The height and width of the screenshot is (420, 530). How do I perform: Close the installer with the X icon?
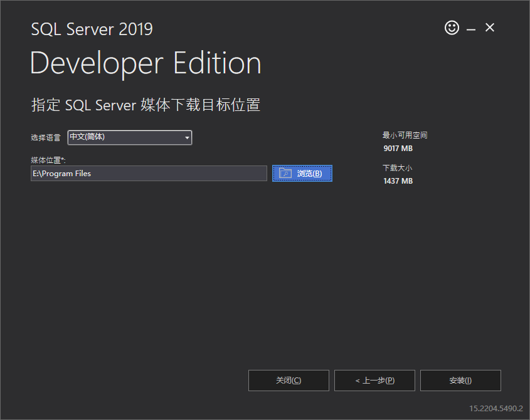[x=489, y=28]
